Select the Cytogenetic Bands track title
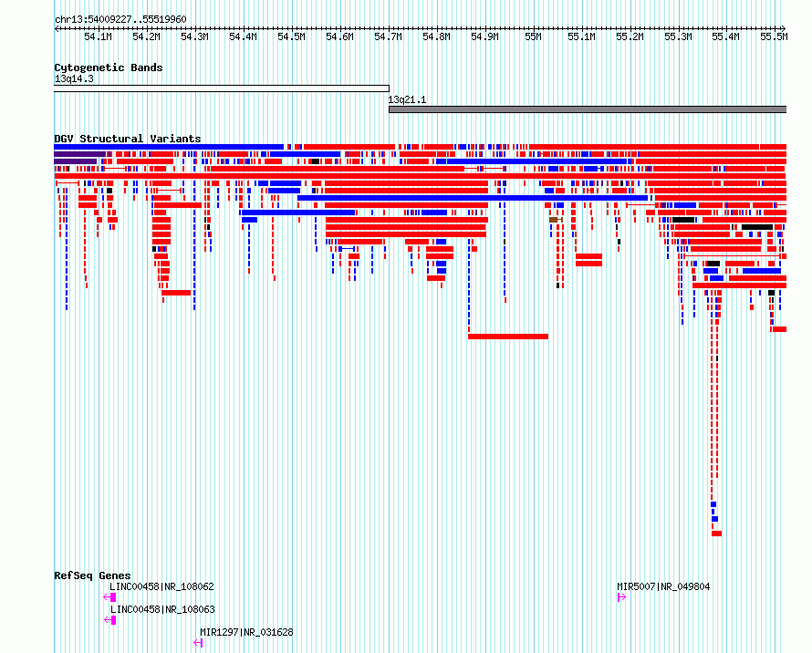This screenshot has height=653, width=812. pyautogui.click(x=109, y=67)
